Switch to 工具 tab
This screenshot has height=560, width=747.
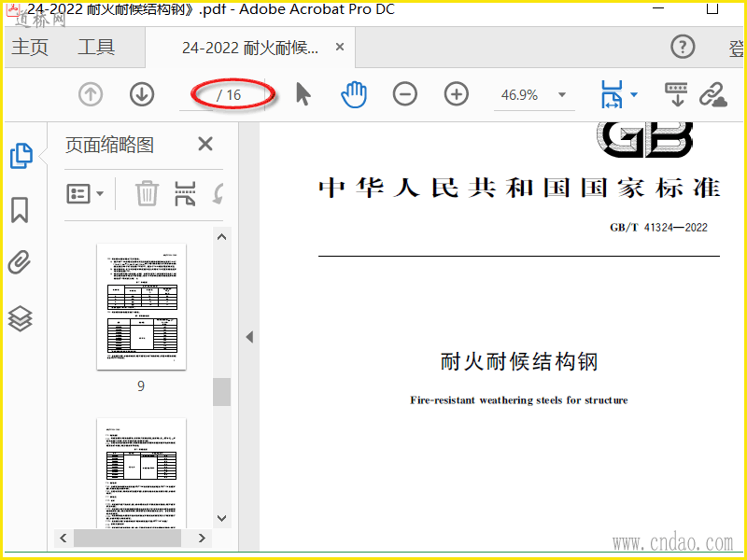coord(96,48)
